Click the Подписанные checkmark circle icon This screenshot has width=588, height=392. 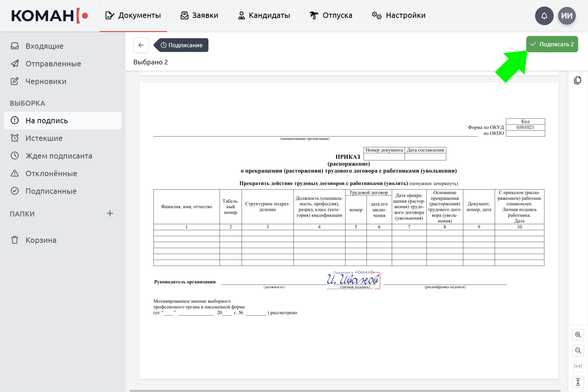(15, 191)
